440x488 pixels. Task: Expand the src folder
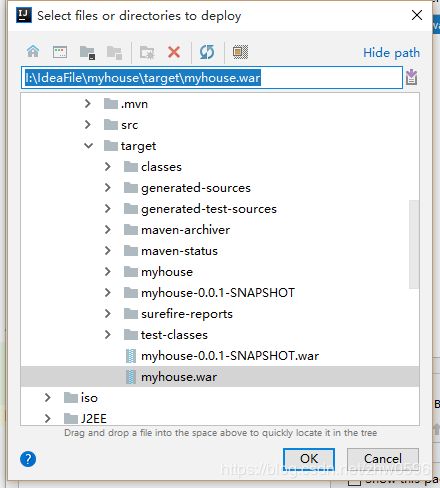(x=88, y=125)
